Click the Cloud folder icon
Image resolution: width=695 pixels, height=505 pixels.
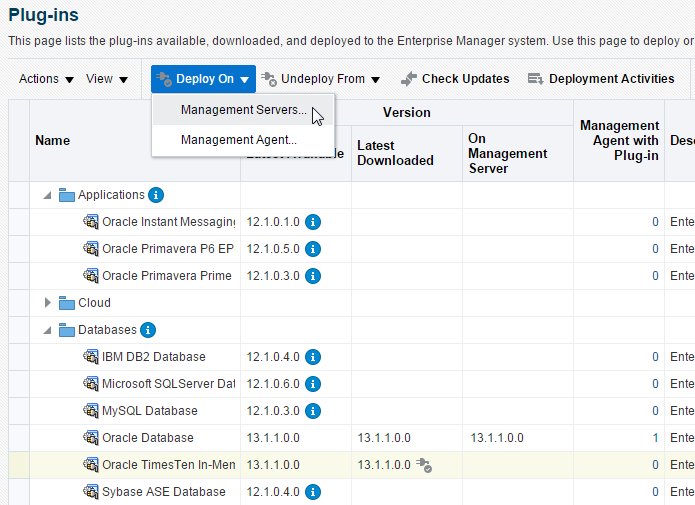pyautogui.click(x=67, y=303)
